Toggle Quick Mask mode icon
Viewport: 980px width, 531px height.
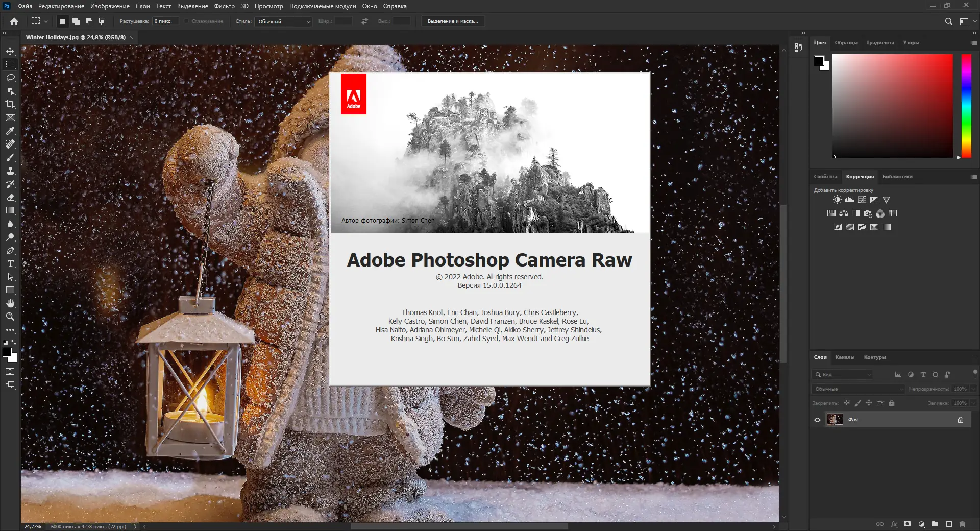point(10,372)
